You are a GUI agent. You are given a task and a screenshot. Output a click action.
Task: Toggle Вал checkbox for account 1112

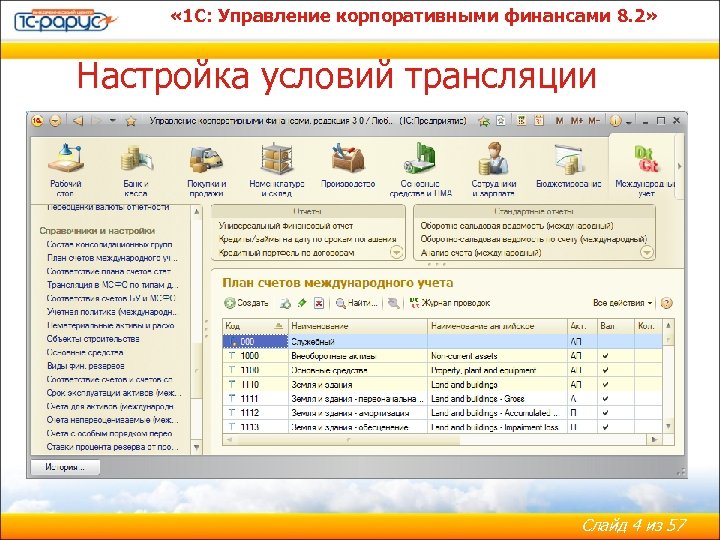(x=606, y=413)
